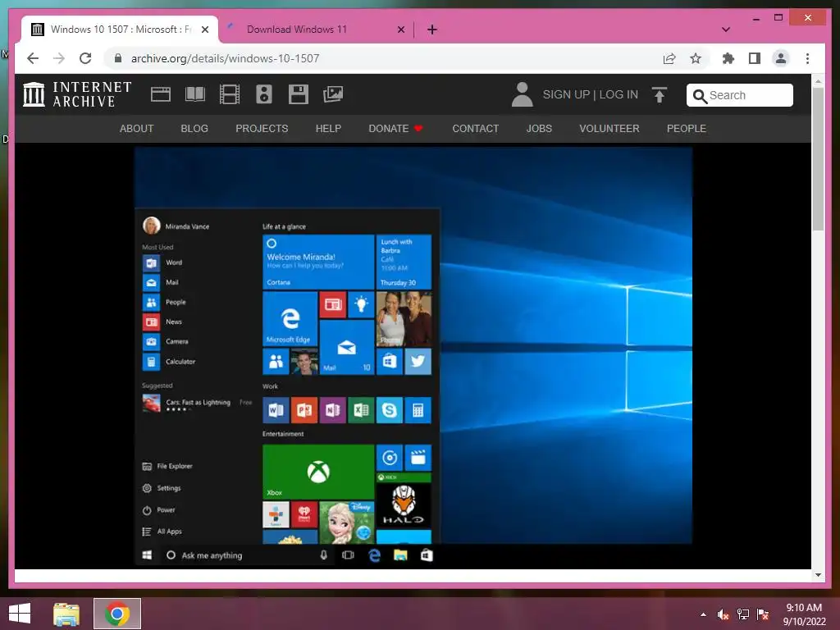Viewport: 840px width, 630px height.
Task: Open Windows Start button on taskbar
Action: coord(20,614)
